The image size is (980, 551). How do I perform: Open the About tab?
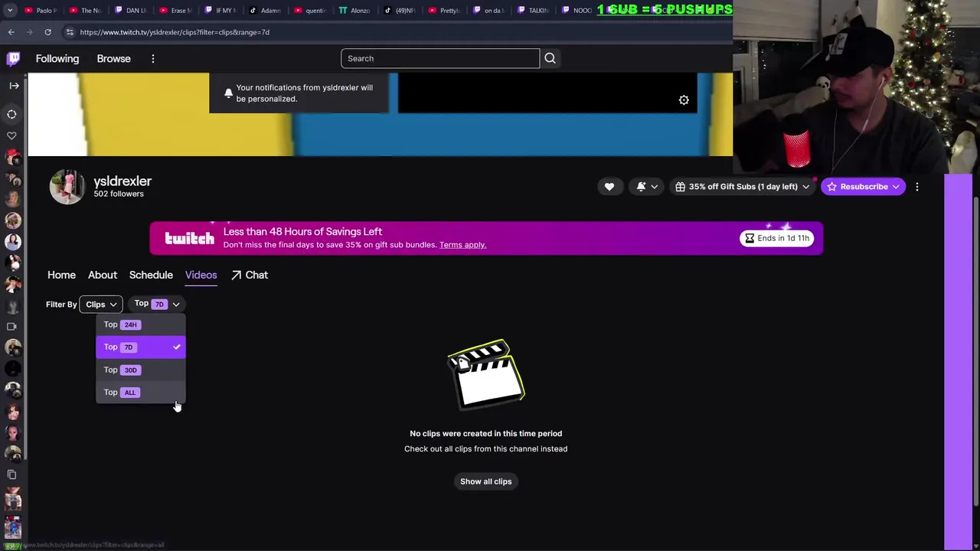(103, 275)
